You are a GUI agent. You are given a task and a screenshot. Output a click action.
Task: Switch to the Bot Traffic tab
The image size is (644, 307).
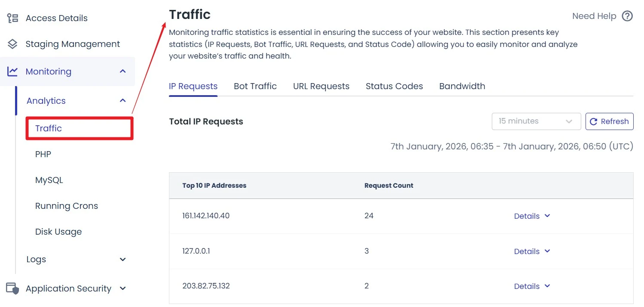click(255, 86)
